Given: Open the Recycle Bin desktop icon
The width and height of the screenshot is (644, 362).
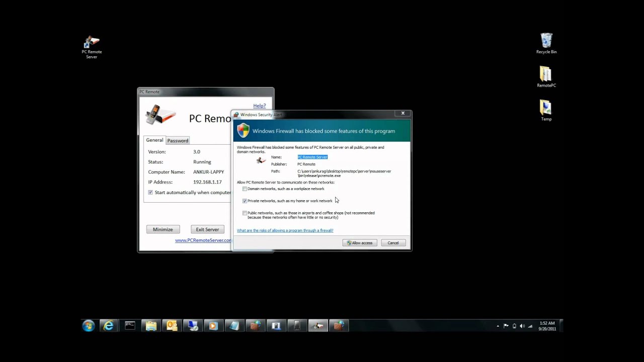Looking at the screenshot, I should [546, 43].
